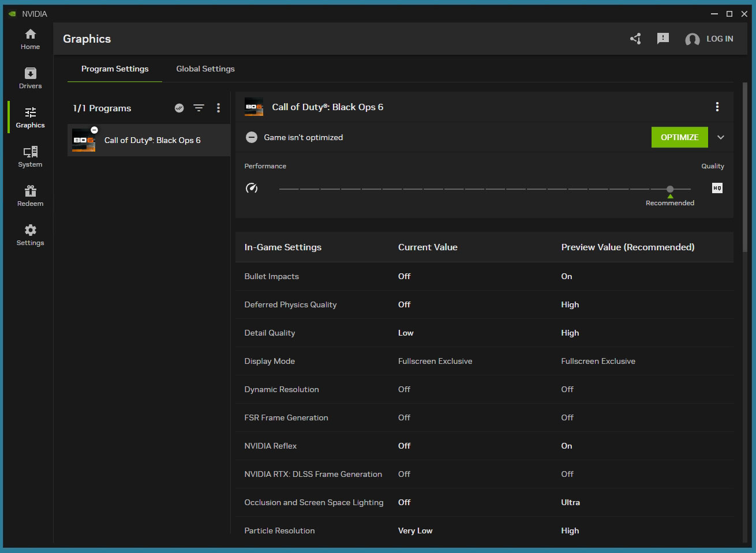Minimize the NVIDIA app window
This screenshot has width=756, height=553.
pos(714,14)
